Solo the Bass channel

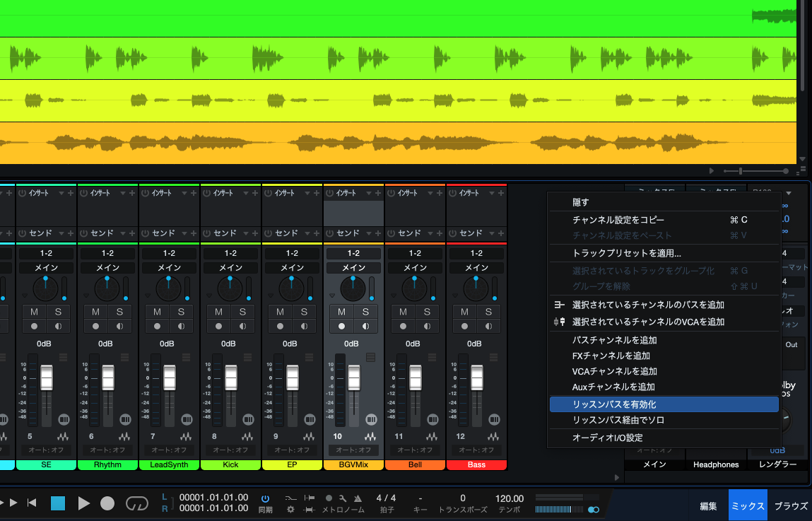tap(488, 312)
